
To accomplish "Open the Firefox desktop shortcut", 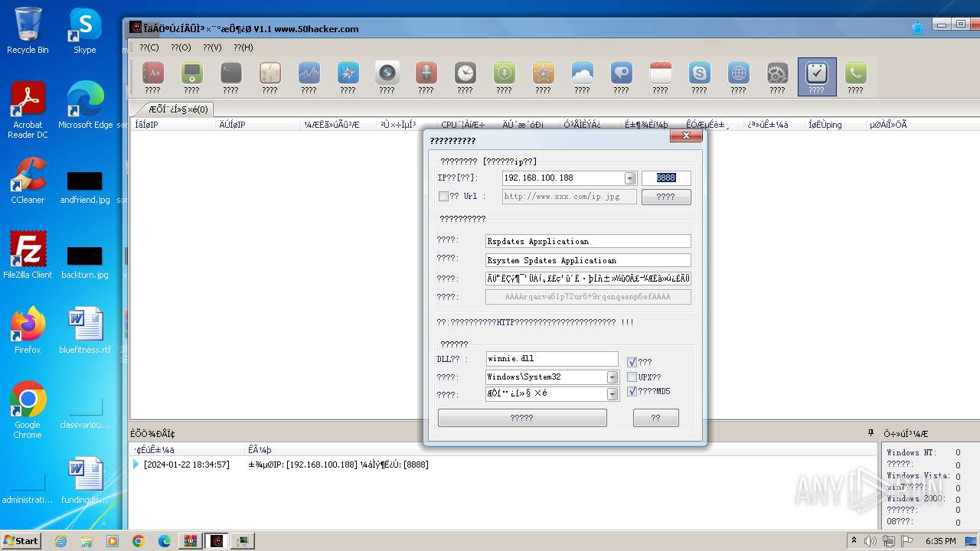I will (x=28, y=331).
